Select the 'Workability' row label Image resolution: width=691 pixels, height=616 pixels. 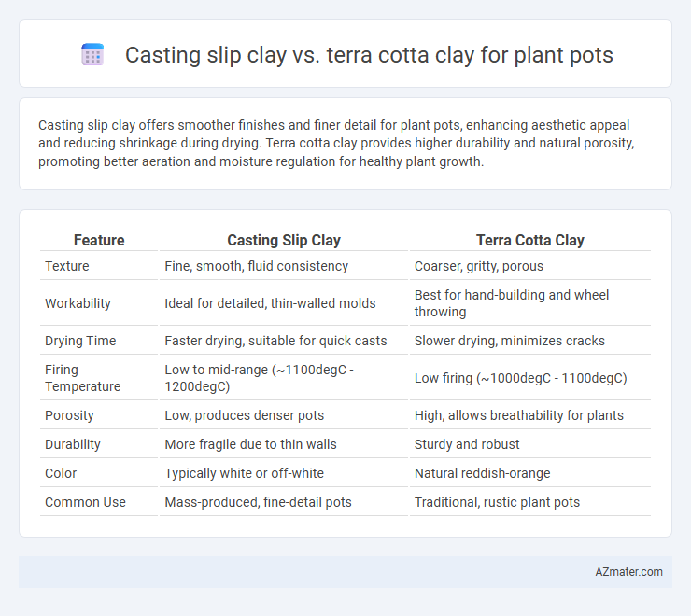78,303
